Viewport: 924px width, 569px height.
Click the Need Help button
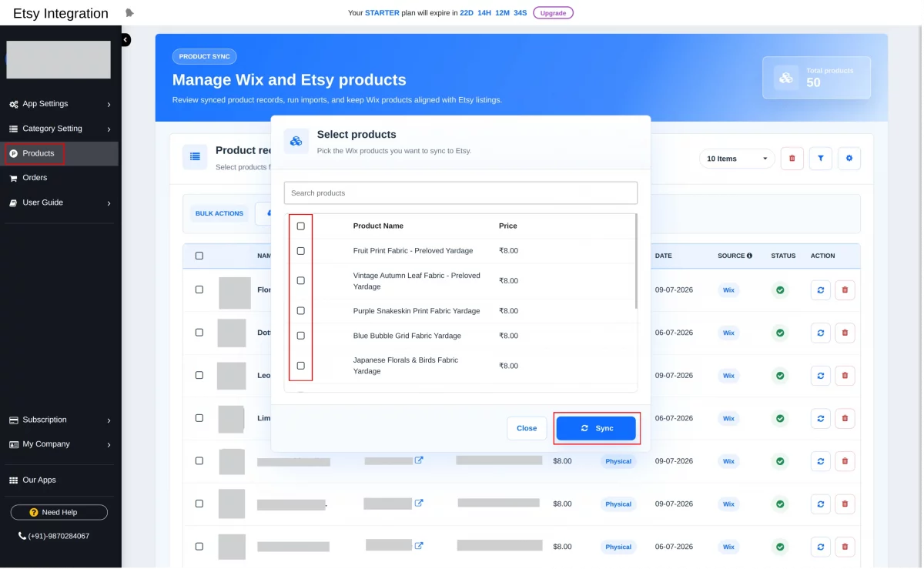point(59,512)
